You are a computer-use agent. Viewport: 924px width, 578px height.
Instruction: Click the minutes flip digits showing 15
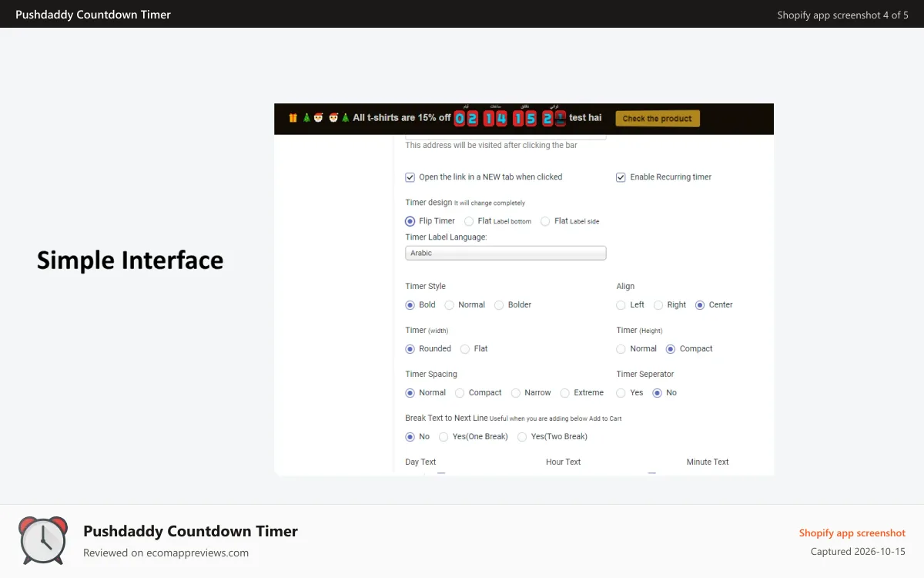pyautogui.click(x=524, y=118)
